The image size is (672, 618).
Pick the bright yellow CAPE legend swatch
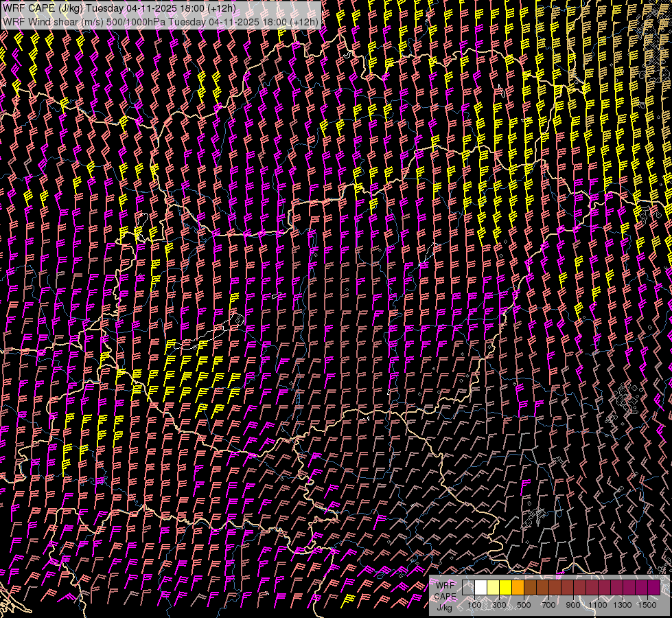[505, 588]
